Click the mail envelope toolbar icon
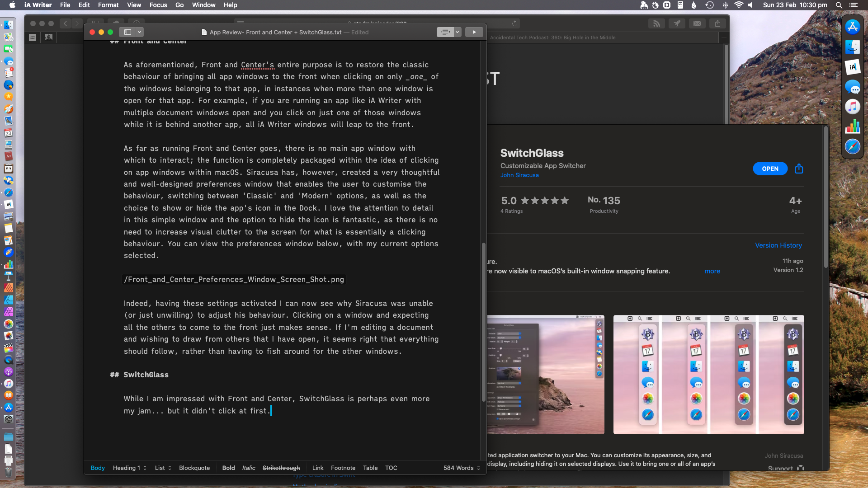 click(x=697, y=23)
